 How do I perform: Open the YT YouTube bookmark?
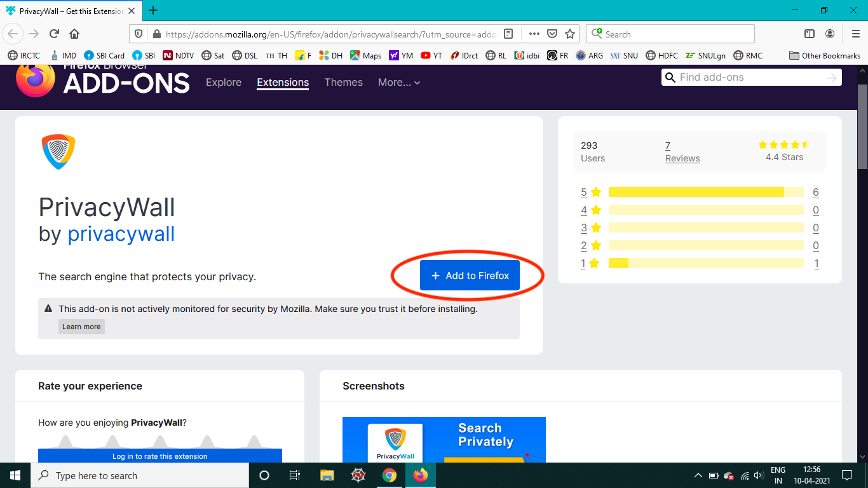431,55
